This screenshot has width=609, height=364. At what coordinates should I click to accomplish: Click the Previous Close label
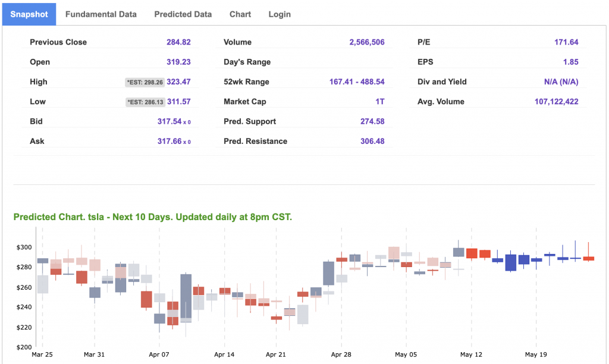click(x=58, y=42)
